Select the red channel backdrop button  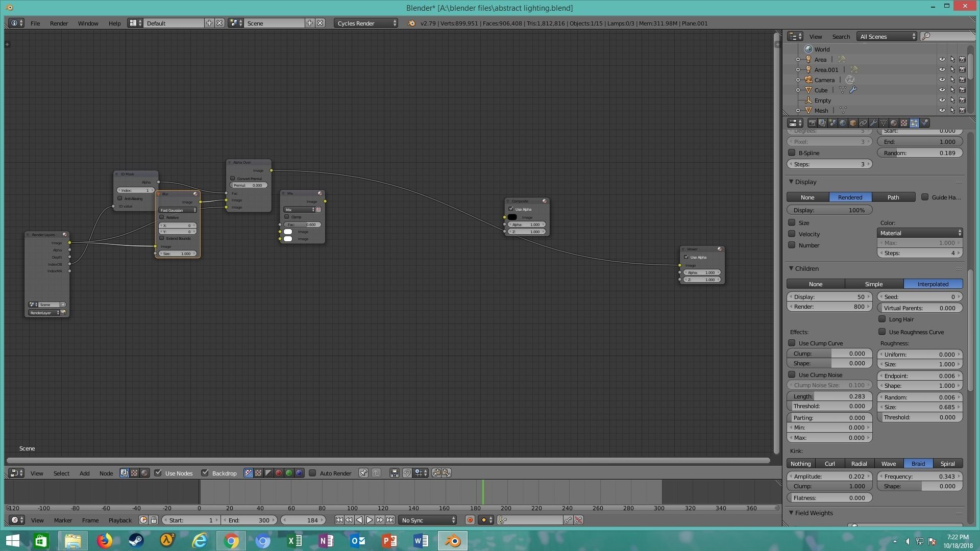(x=279, y=473)
